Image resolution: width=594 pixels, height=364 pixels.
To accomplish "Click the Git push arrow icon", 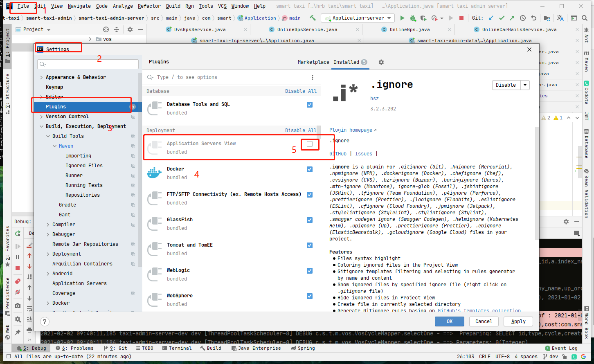I will pyautogui.click(x=512, y=18).
